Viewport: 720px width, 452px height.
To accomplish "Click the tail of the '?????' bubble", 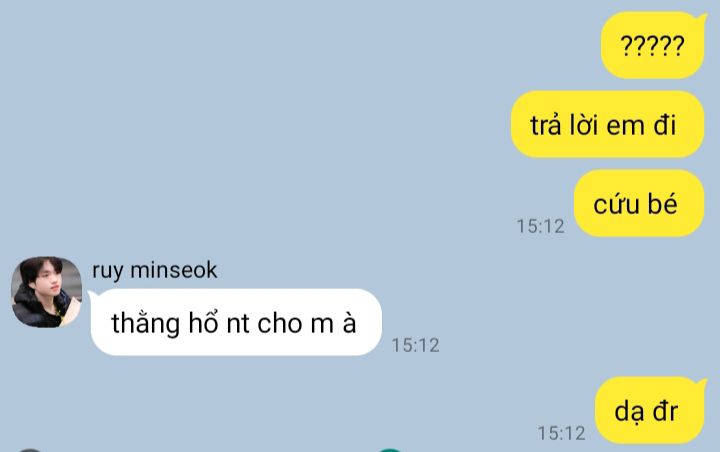I will [x=703, y=18].
